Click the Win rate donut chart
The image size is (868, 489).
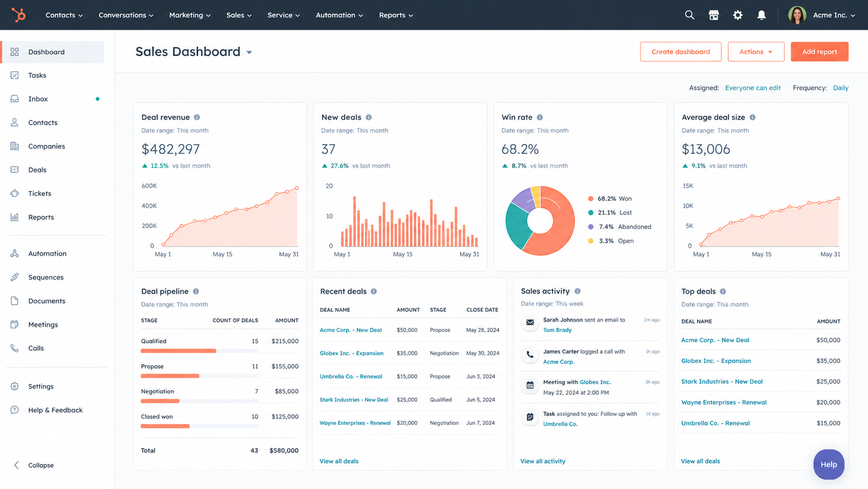[x=540, y=221]
